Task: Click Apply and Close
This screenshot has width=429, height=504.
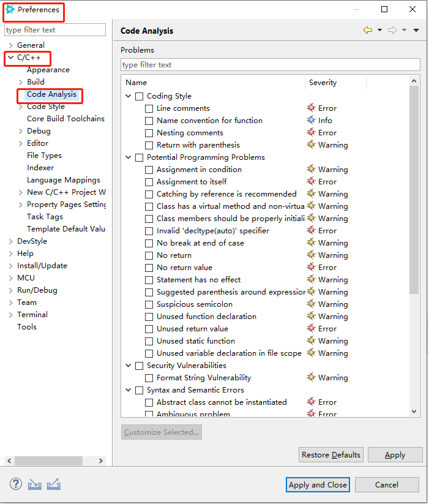Action: (318, 485)
